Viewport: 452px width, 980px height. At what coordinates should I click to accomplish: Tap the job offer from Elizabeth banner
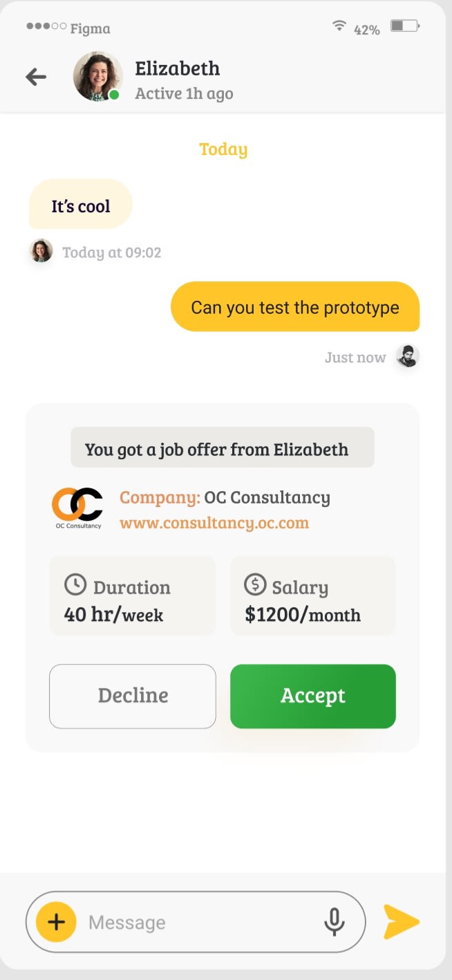coord(223,447)
